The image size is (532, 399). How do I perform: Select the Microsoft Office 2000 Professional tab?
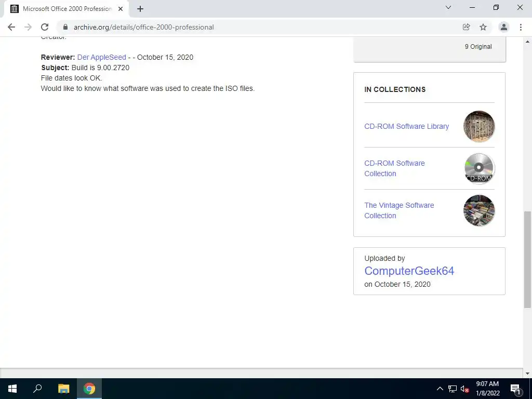pyautogui.click(x=66, y=9)
